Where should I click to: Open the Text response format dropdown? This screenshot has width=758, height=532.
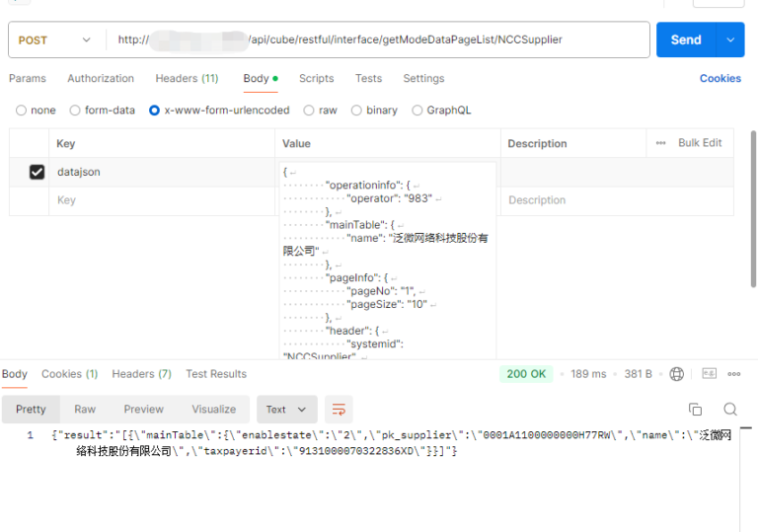coord(286,409)
